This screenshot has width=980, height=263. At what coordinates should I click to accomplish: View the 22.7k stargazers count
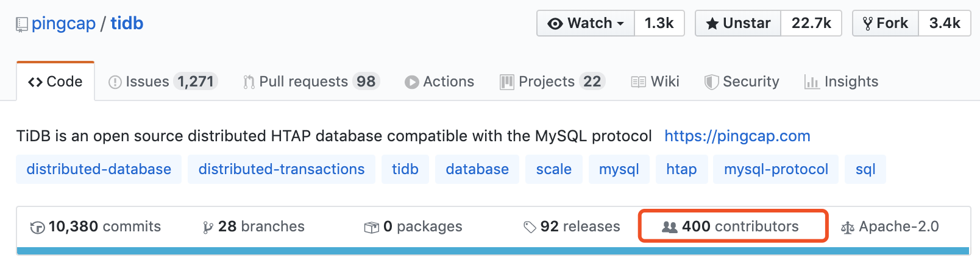click(x=811, y=23)
